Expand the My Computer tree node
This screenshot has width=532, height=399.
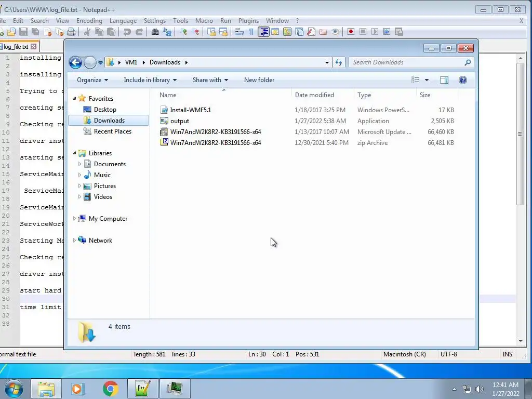coord(74,219)
